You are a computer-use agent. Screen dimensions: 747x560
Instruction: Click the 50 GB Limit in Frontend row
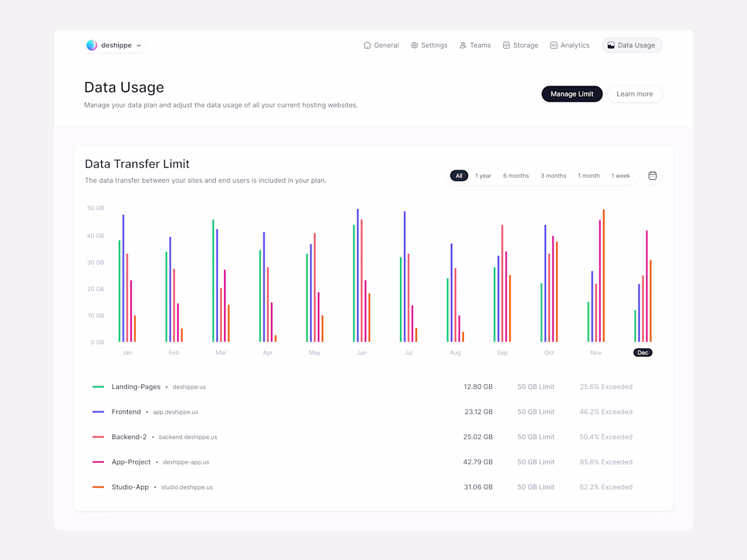coord(536,412)
